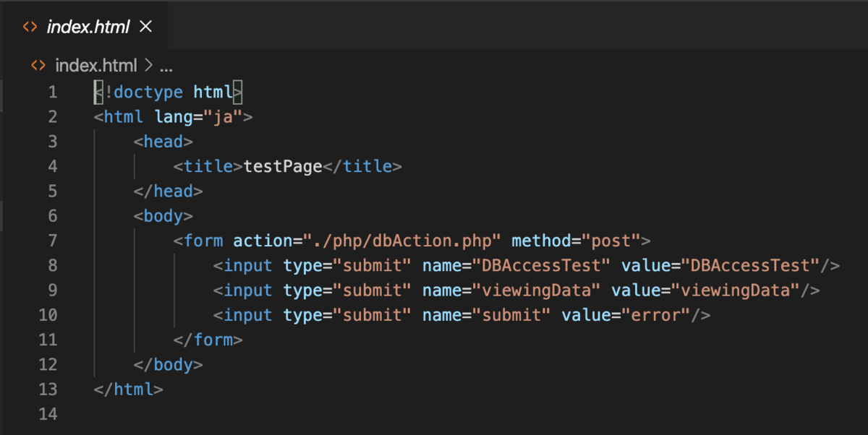
Task: Click the name="viewingData" attribute
Action: 511,290
